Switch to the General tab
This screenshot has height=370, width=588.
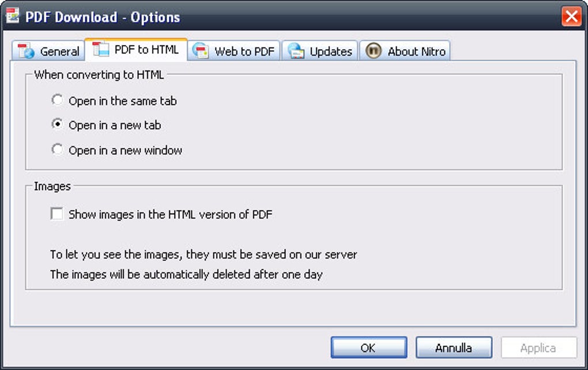[x=59, y=51]
